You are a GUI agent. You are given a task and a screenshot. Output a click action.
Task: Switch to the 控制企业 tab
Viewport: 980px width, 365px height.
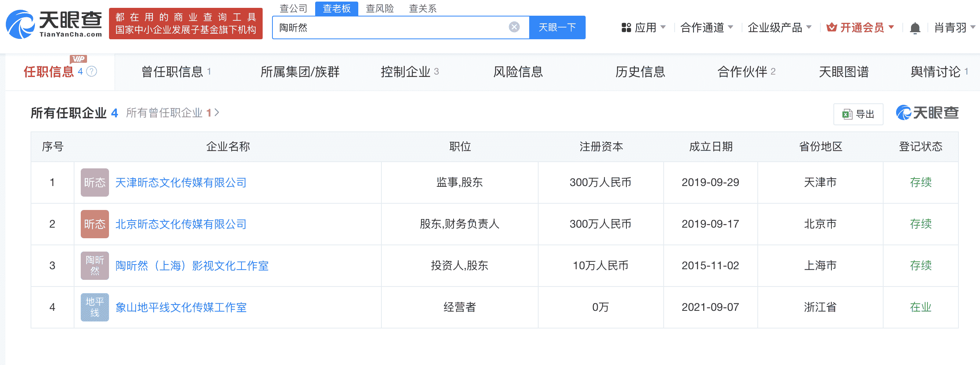409,72
